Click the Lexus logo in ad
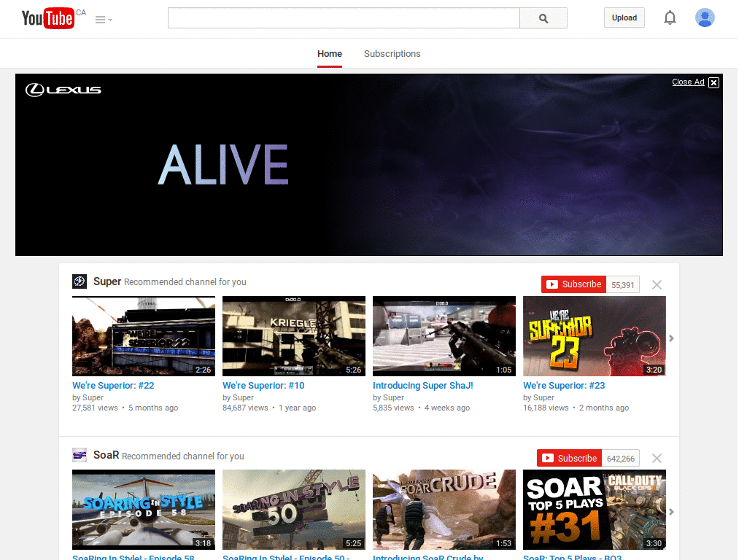 [x=63, y=90]
